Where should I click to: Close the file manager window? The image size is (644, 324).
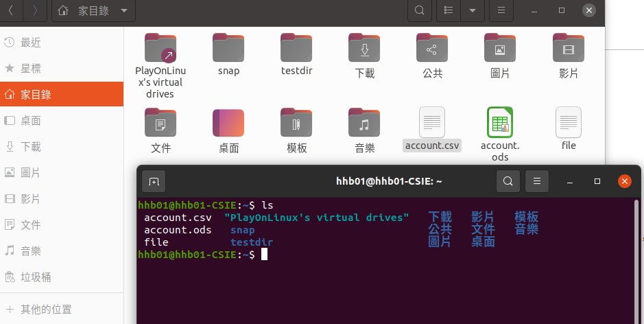589,10
